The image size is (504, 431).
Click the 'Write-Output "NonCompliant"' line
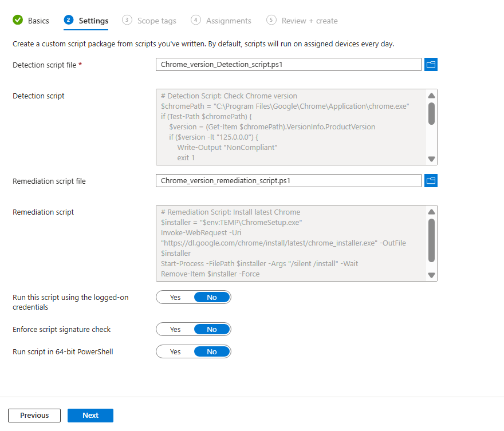[x=227, y=148]
